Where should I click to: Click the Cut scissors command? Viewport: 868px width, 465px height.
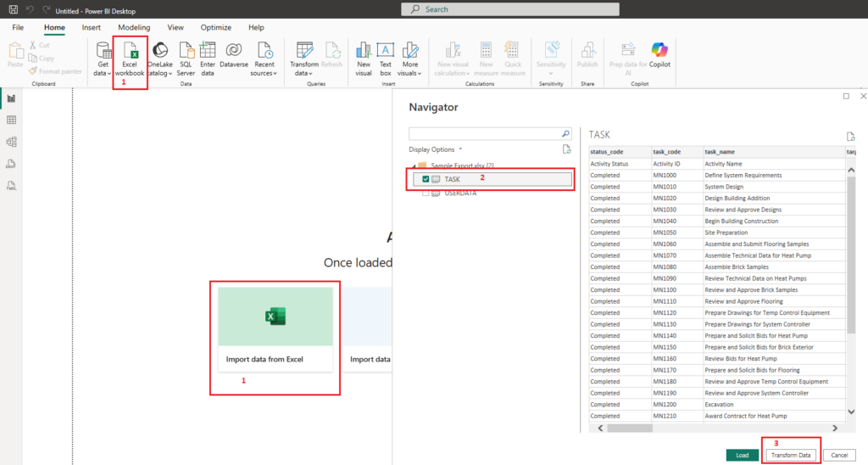39,45
